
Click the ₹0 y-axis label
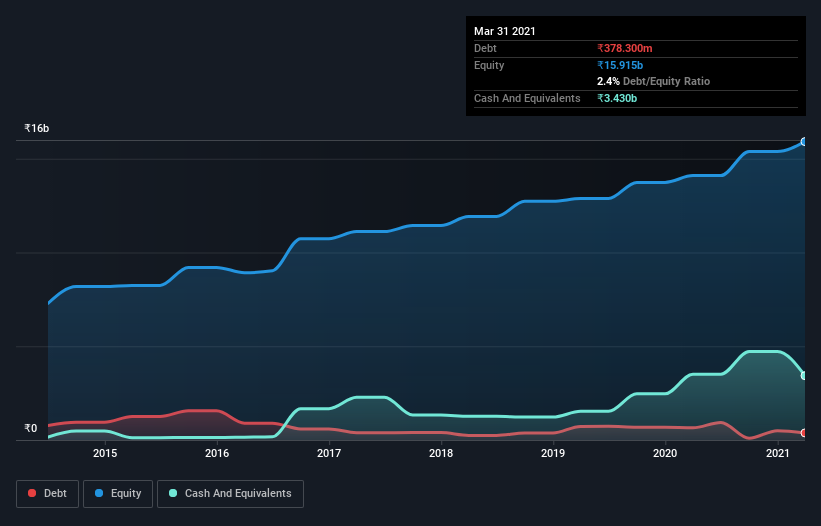pos(31,428)
